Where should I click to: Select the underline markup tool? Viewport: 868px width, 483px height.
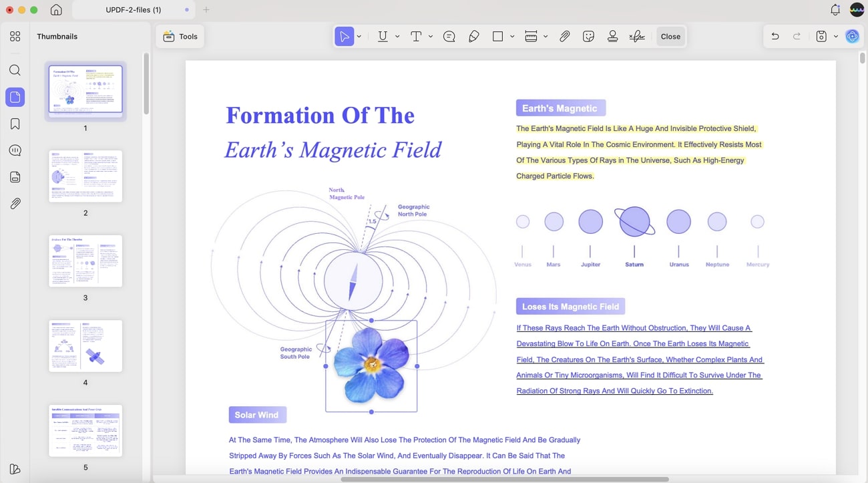(x=383, y=37)
